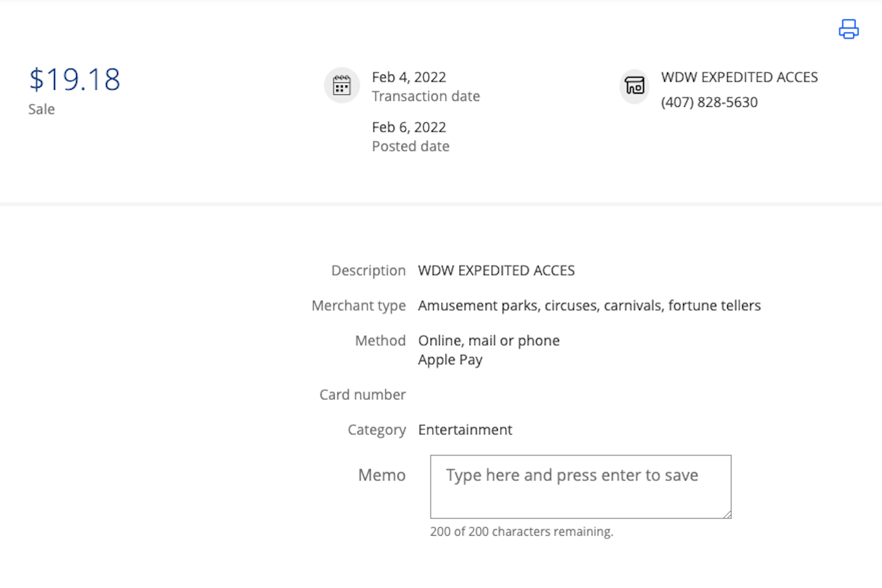
Task: Click the merchant phone number (407) 828-5630
Action: pyautogui.click(x=709, y=102)
